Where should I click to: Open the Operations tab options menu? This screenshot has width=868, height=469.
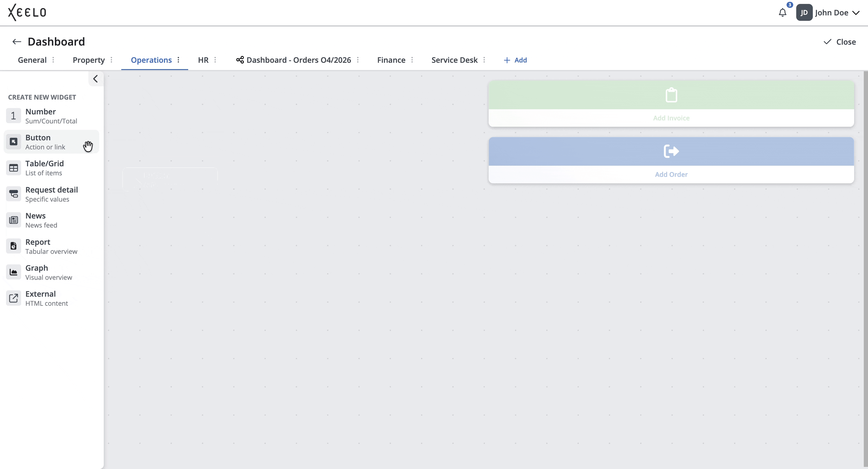178,60
